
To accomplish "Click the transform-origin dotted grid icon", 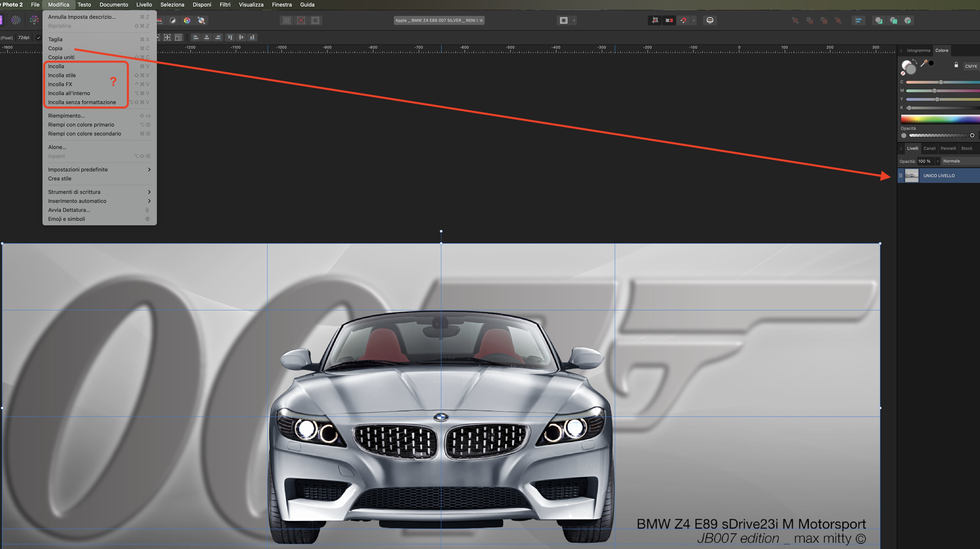I will (178, 37).
